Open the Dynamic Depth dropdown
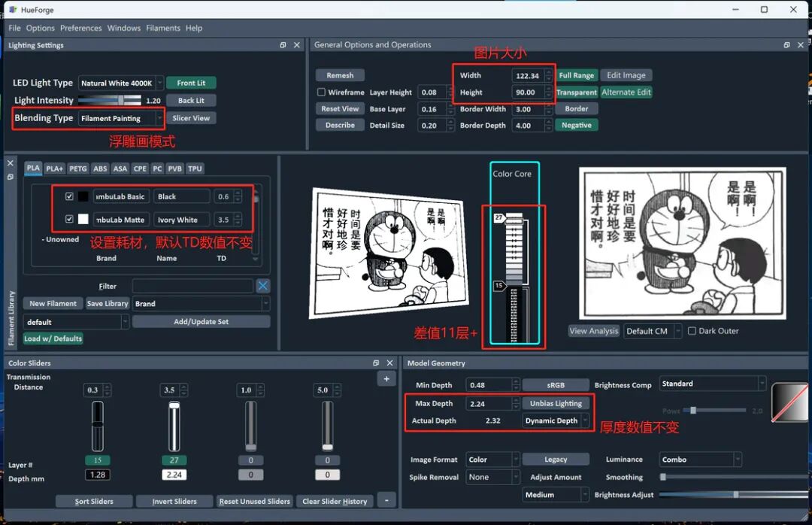 (x=556, y=421)
